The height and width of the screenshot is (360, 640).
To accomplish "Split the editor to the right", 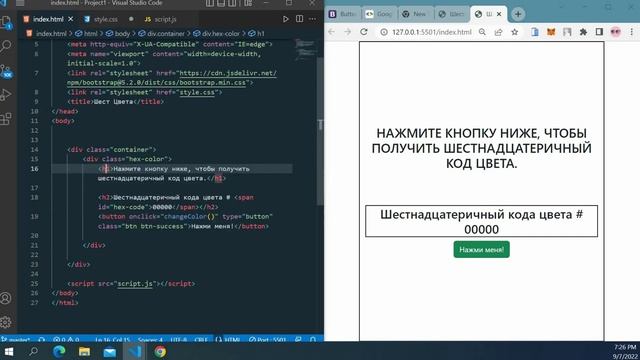I will [x=299, y=19].
